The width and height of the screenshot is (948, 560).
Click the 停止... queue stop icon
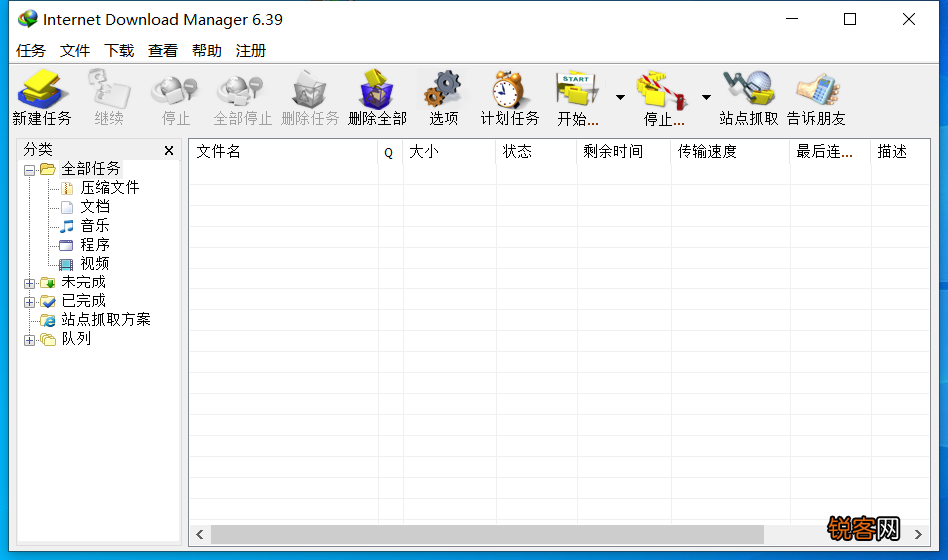[x=663, y=91]
